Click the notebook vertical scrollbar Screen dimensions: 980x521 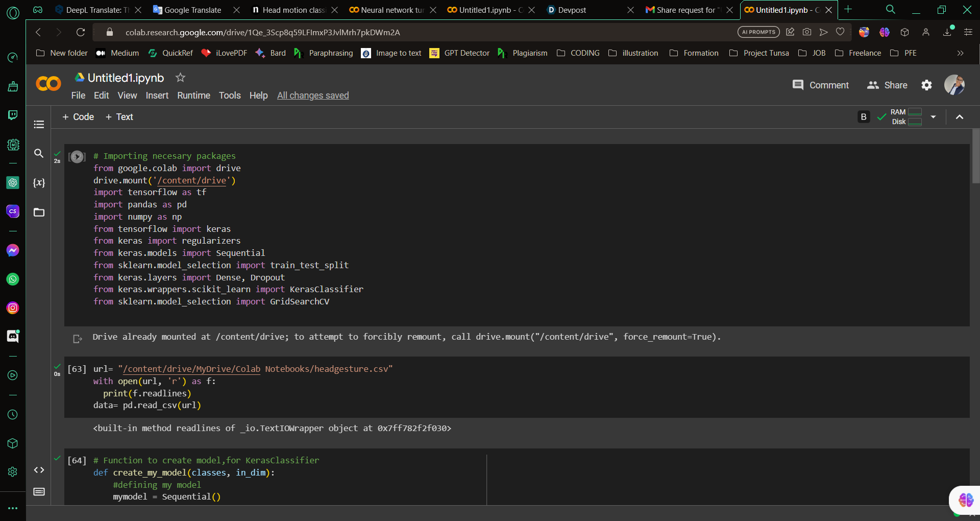click(975, 156)
